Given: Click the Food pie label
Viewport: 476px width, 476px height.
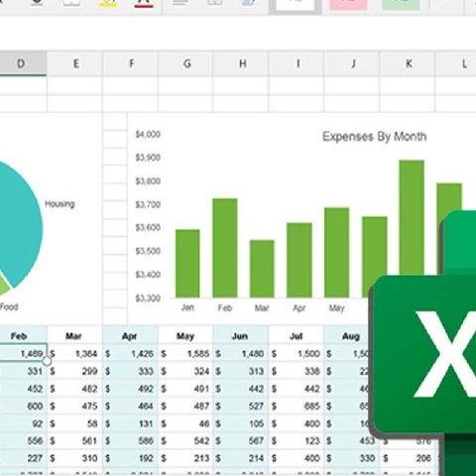Looking at the screenshot, I should [9, 306].
